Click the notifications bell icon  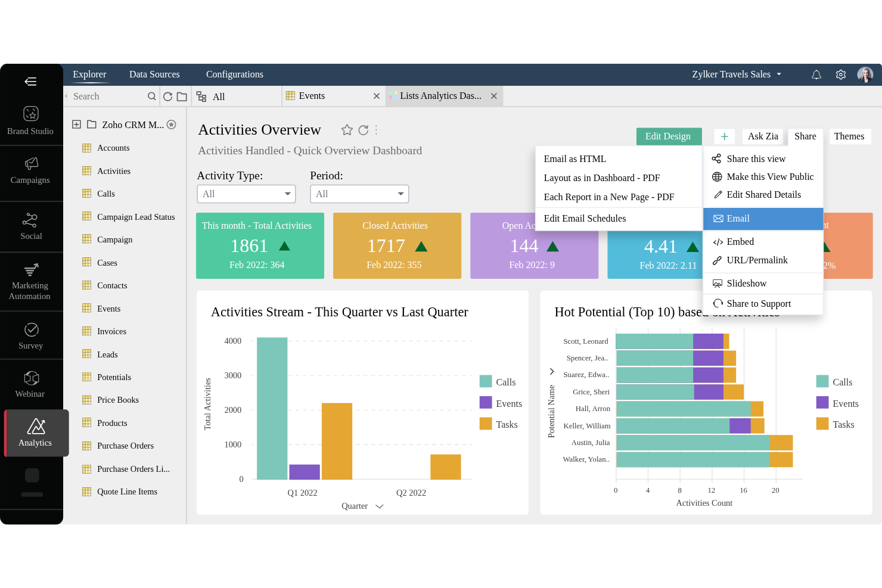coord(816,74)
